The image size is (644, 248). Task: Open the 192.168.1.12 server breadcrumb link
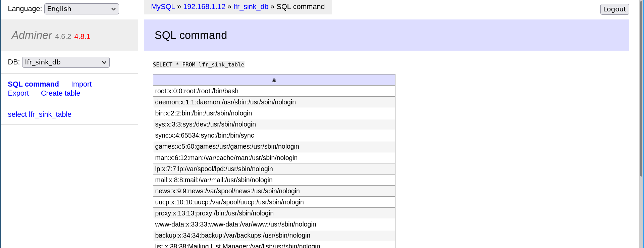(204, 7)
